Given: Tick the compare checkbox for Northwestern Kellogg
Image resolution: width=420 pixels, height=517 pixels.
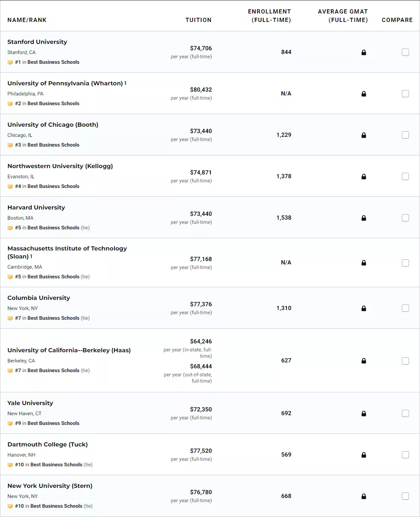Looking at the screenshot, I should click(405, 177).
